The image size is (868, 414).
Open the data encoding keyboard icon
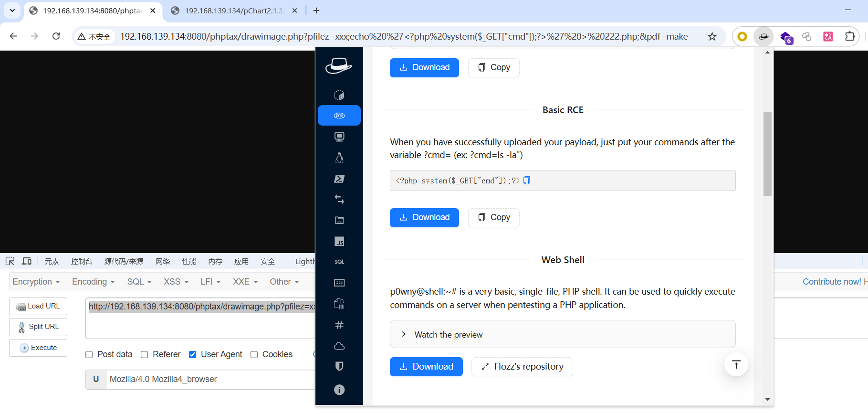(x=339, y=283)
